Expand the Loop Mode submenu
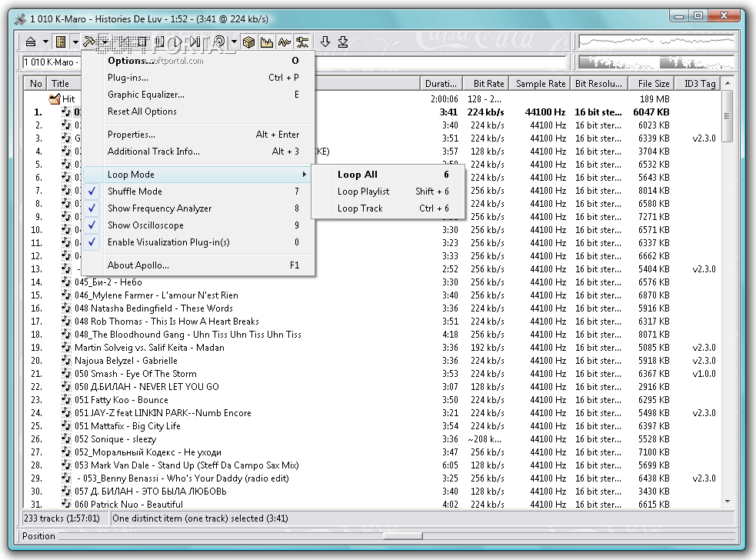Image resolution: width=756 pixels, height=560 pixels. point(198,175)
